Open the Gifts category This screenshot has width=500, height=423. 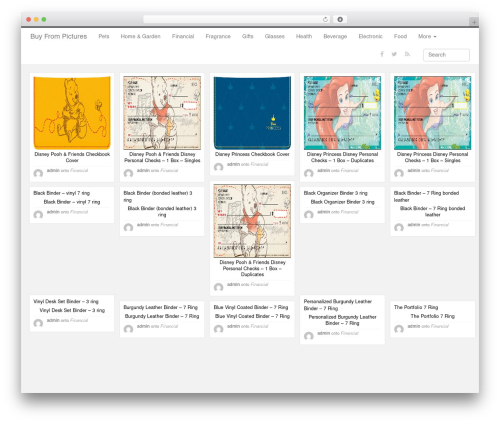(x=248, y=36)
